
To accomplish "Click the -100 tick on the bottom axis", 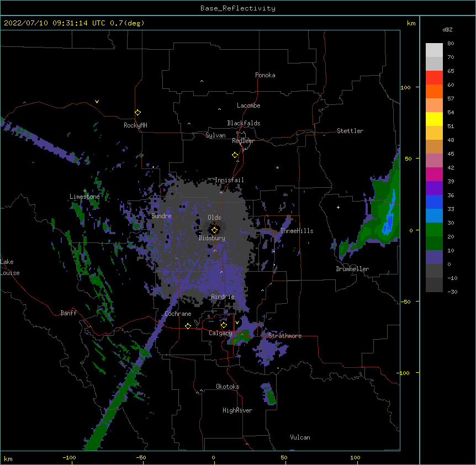I will tap(70, 458).
